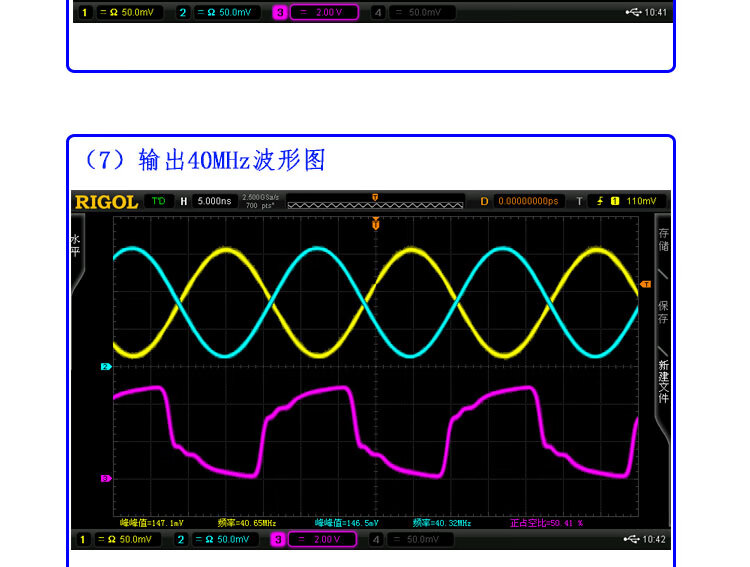Select the 新建文件 new file menu item
Image resolution: width=750 pixels, height=567 pixels.
[x=663, y=381]
